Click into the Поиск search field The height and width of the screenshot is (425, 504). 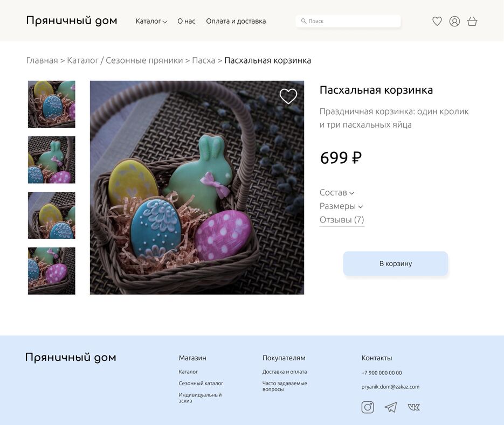coord(348,21)
